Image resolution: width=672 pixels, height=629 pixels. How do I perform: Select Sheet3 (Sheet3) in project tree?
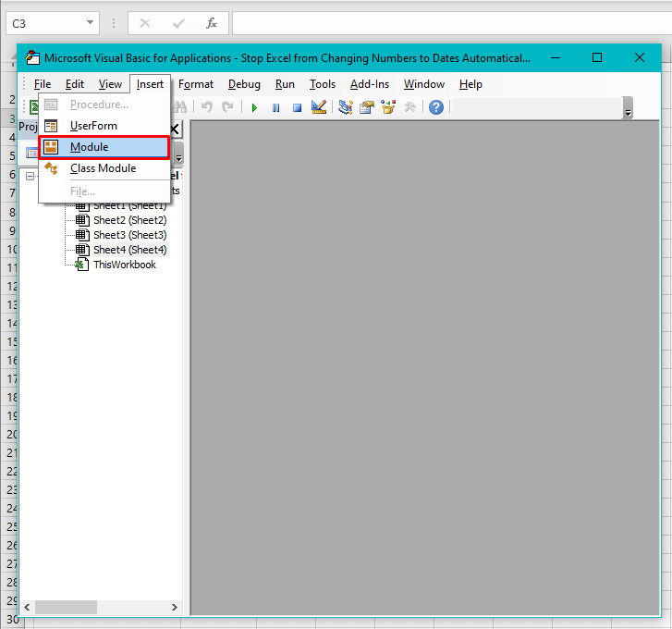coord(129,235)
